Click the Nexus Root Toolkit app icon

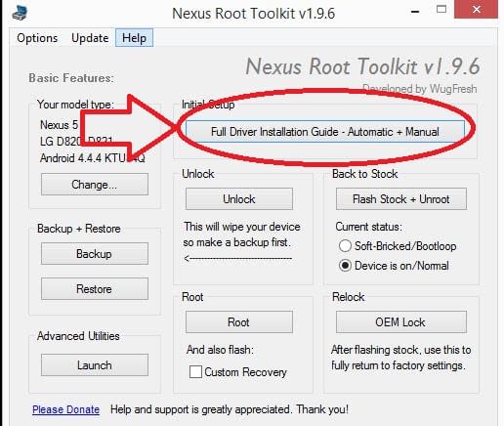pos(20,12)
